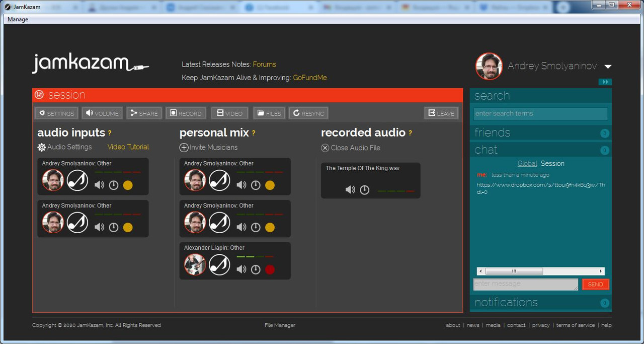644x344 pixels.
Task: Click the X icon beside Close Audio File
Action: tap(325, 148)
